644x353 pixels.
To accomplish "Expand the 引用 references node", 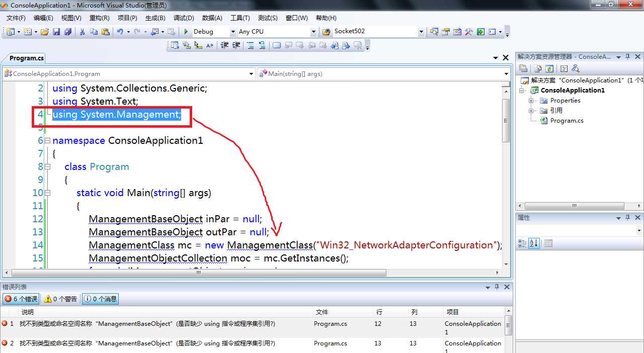I will click(x=531, y=111).
